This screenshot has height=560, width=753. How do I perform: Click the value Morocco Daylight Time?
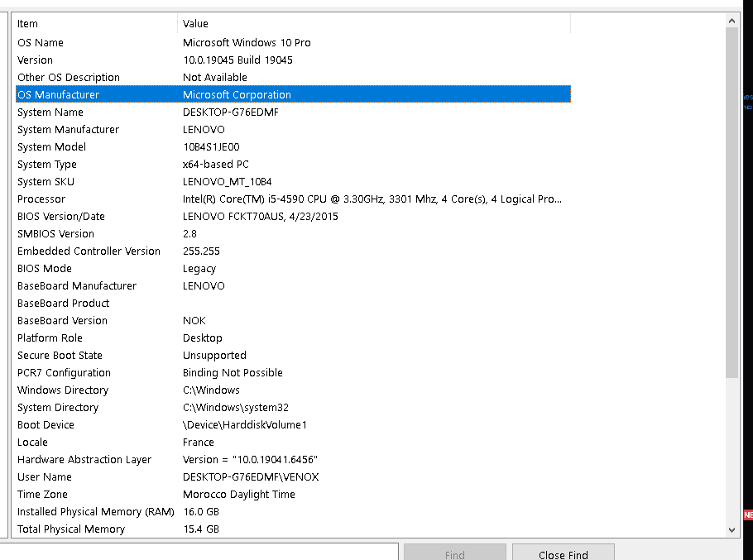coord(238,495)
